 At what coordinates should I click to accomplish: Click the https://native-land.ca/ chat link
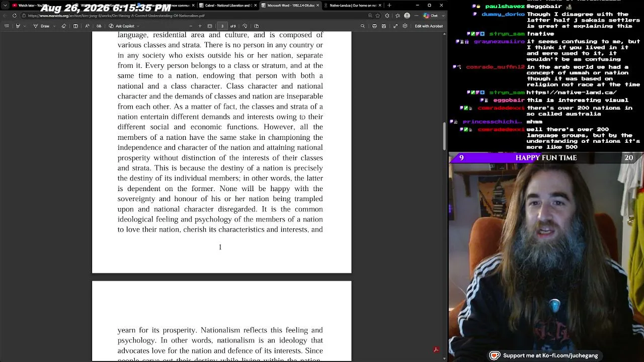point(572,93)
